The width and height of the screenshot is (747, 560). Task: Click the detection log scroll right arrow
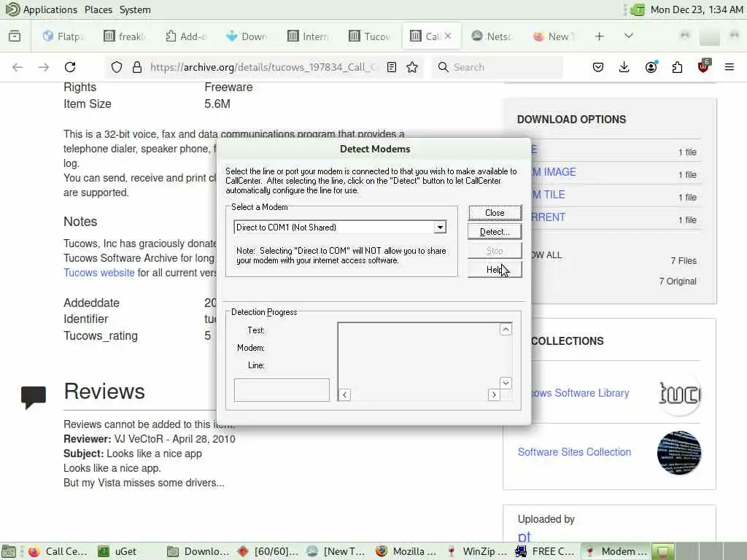[x=494, y=394]
